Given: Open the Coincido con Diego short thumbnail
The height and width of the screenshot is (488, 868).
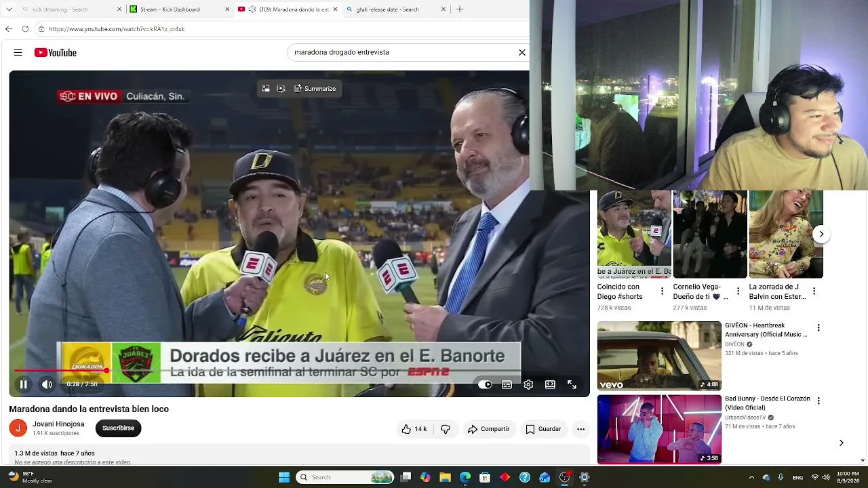Looking at the screenshot, I should pyautogui.click(x=634, y=235).
